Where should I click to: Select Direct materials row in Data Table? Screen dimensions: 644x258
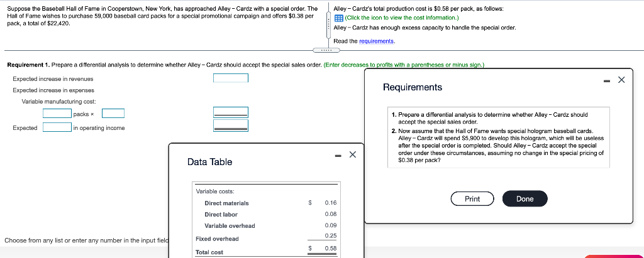point(265,203)
